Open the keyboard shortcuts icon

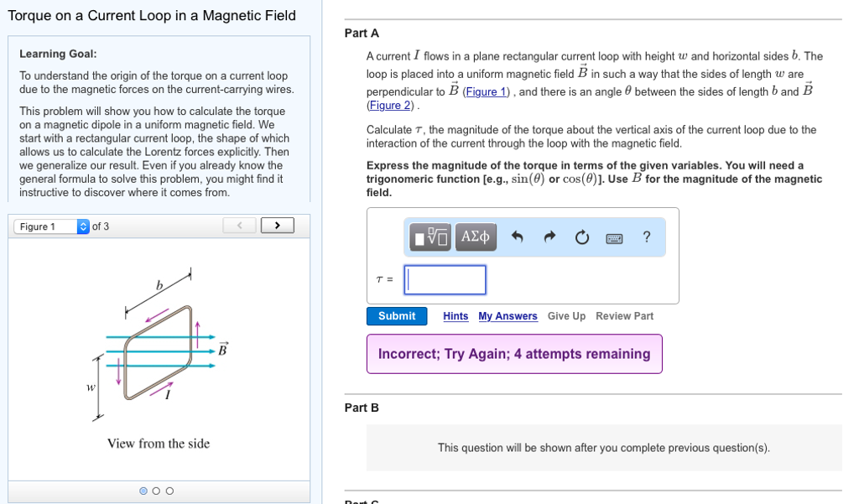click(614, 238)
